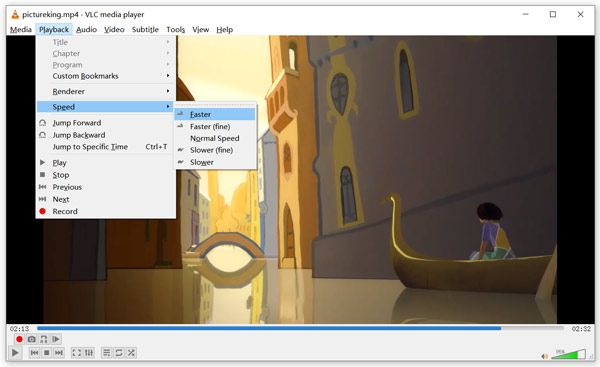Toggle the loop repeat mode
600x367 pixels.
[119, 352]
